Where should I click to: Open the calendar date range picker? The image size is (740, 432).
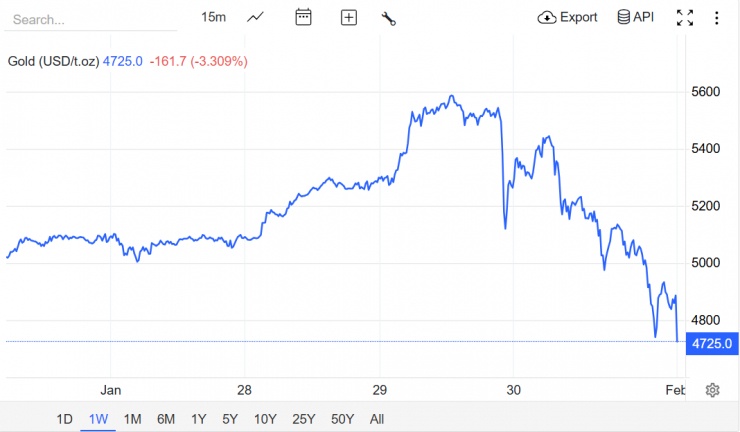coord(303,17)
